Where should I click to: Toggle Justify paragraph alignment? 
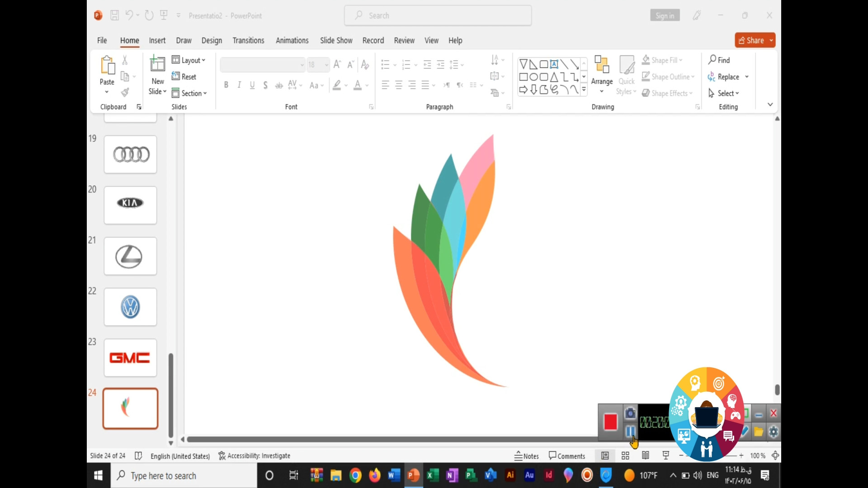tap(425, 85)
